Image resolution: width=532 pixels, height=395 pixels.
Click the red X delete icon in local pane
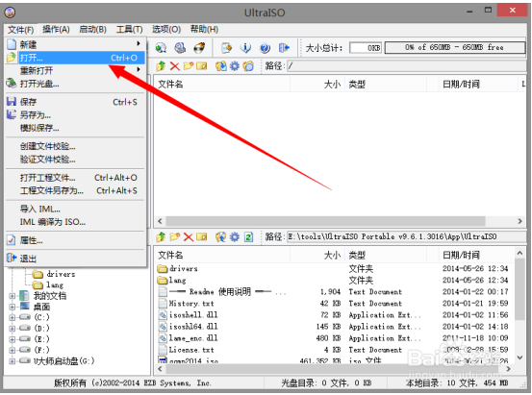[189, 236]
